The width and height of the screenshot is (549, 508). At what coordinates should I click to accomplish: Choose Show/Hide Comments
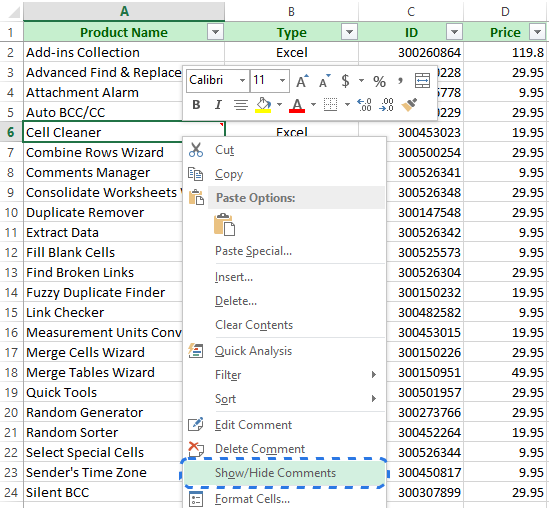coord(284,473)
